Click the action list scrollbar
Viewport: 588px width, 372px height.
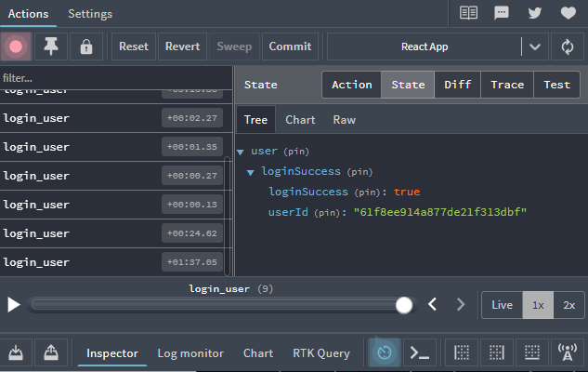point(227,216)
